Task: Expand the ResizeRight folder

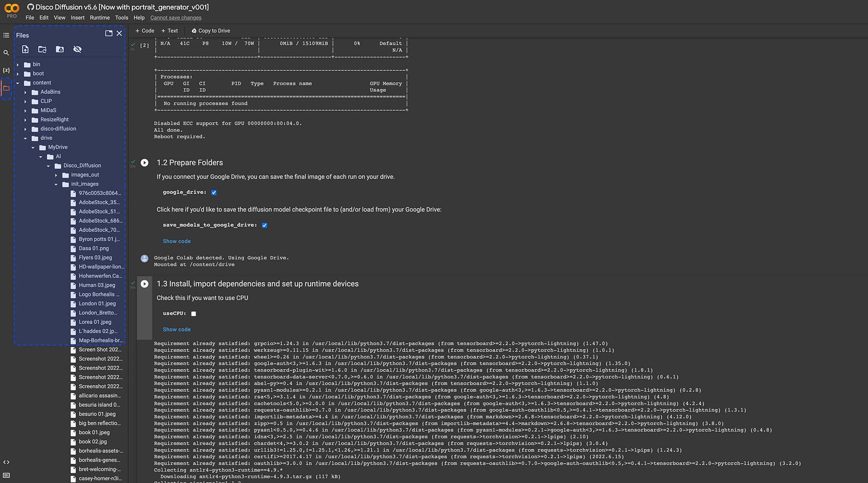Action: click(26, 119)
